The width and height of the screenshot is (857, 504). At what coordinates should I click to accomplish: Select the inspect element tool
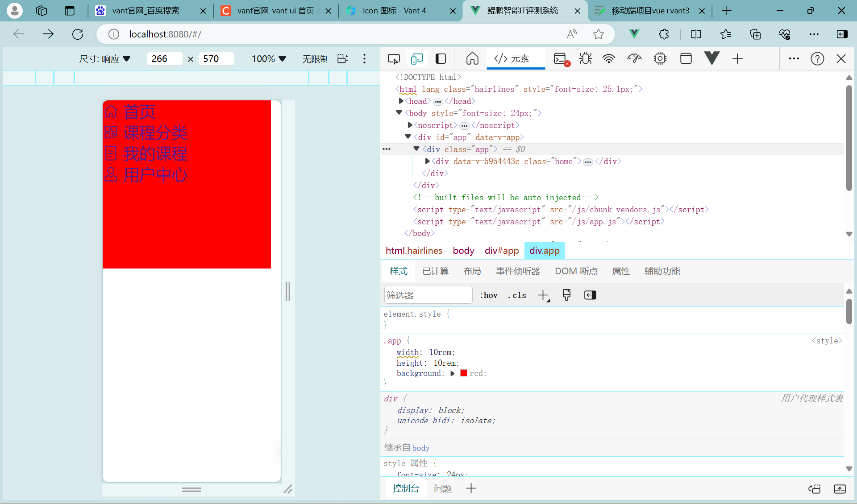pyautogui.click(x=393, y=58)
